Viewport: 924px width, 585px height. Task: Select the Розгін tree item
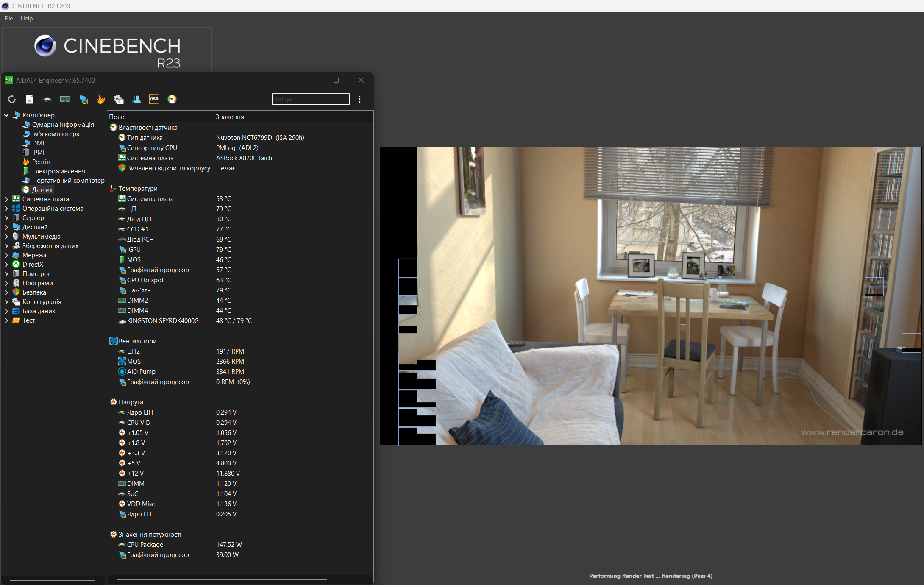[x=41, y=162]
